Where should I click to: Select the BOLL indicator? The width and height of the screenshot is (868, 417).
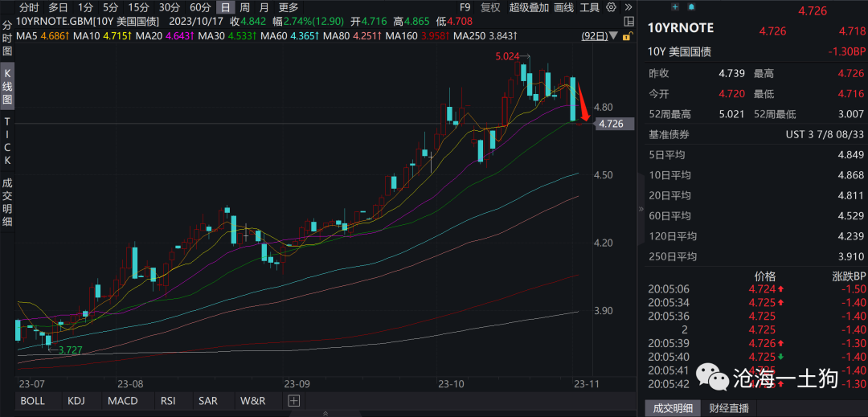click(33, 400)
